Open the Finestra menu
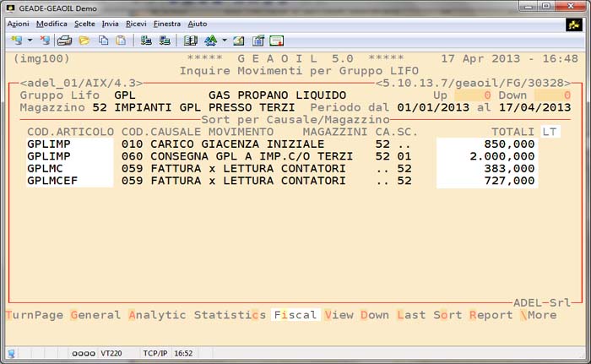This screenshot has height=364, width=591. (167, 24)
